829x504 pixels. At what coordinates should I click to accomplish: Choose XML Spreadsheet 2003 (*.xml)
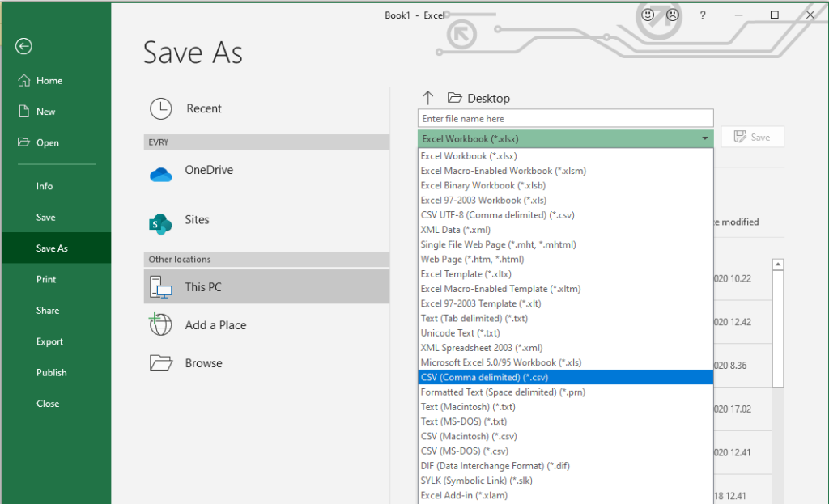[x=565, y=348]
